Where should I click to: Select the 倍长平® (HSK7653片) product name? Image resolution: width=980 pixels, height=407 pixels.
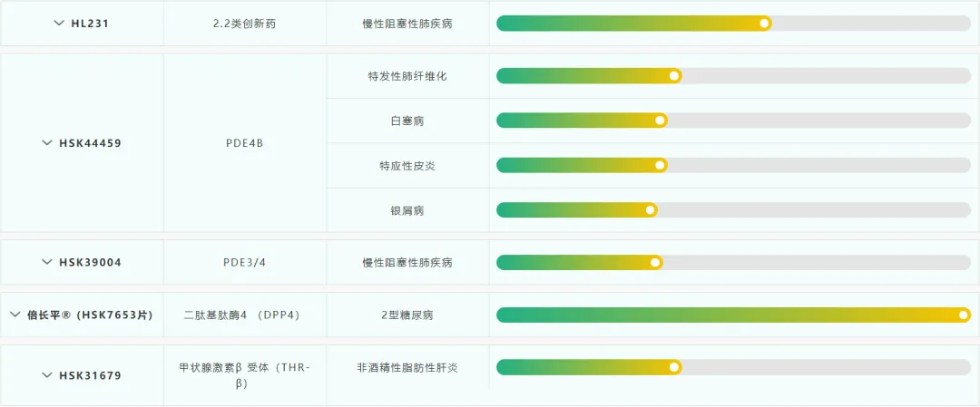[90, 315]
